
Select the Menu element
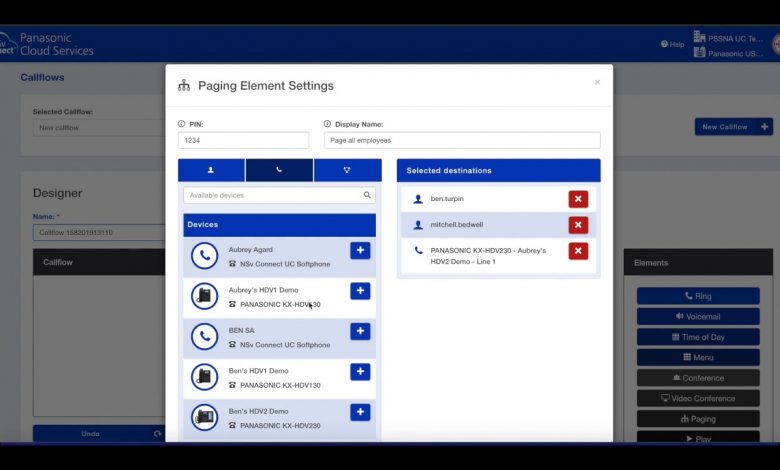coord(698,357)
